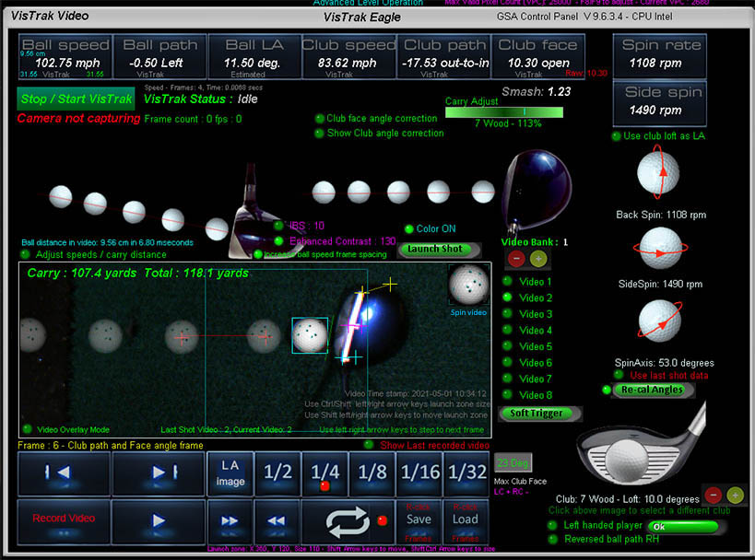Click the rewind double-arrow button
The image size is (755, 560).
coord(277,521)
